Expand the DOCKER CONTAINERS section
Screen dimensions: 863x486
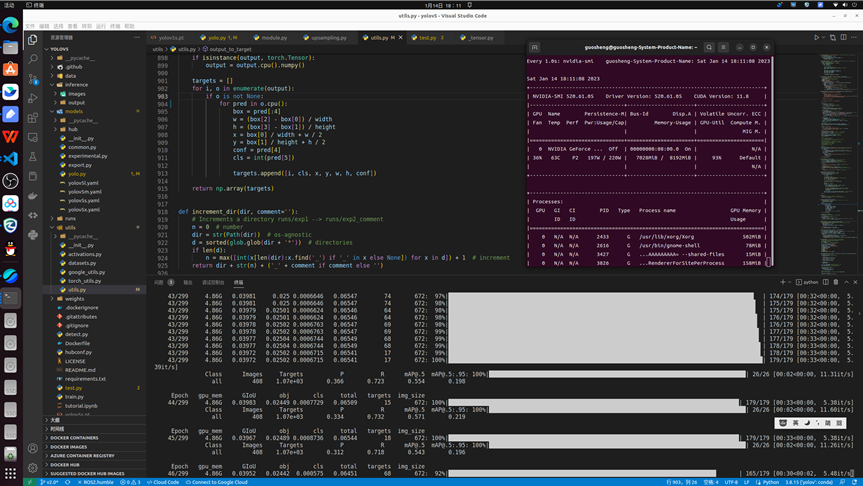[74, 438]
